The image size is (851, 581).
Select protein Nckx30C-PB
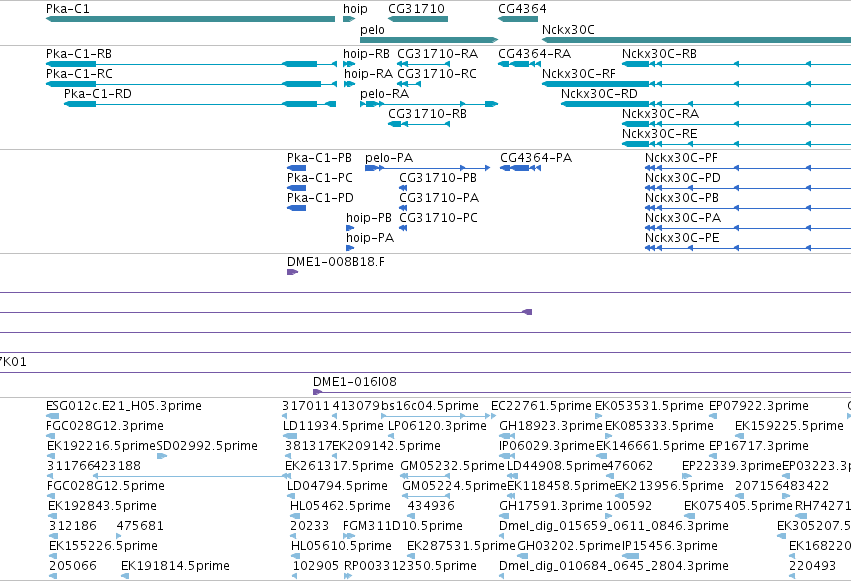coord(748,208)
